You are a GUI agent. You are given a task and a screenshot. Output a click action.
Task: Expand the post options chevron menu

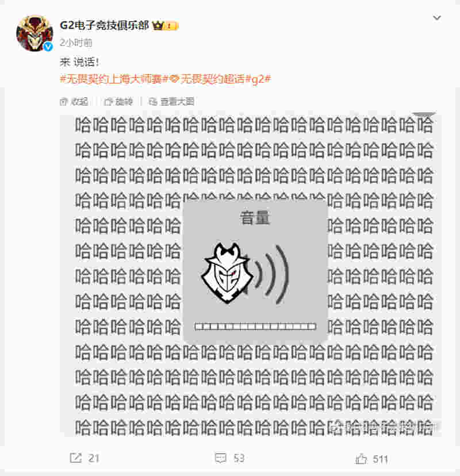click(x=437, y=18)
